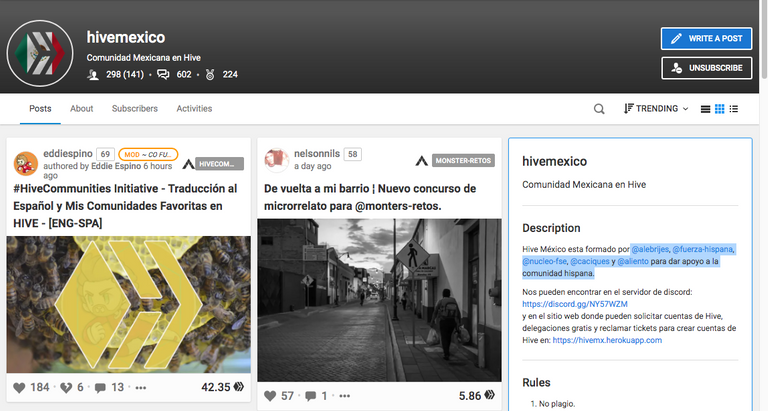Click eddiespino's avatar image

tap(25, 164)
